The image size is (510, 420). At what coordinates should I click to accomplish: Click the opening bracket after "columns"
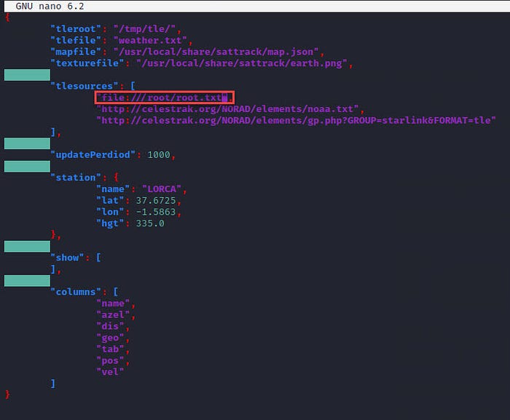coord(115,292)
